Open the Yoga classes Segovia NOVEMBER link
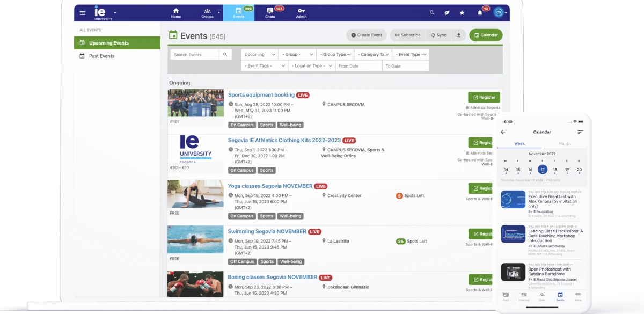644x314 pixels. pyautogui.click(x=270, y=186)
